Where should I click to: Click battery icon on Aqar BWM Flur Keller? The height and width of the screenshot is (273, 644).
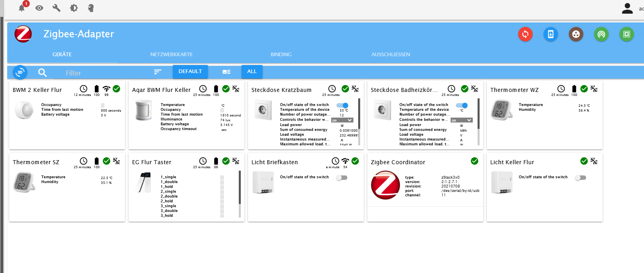[216, 89]
